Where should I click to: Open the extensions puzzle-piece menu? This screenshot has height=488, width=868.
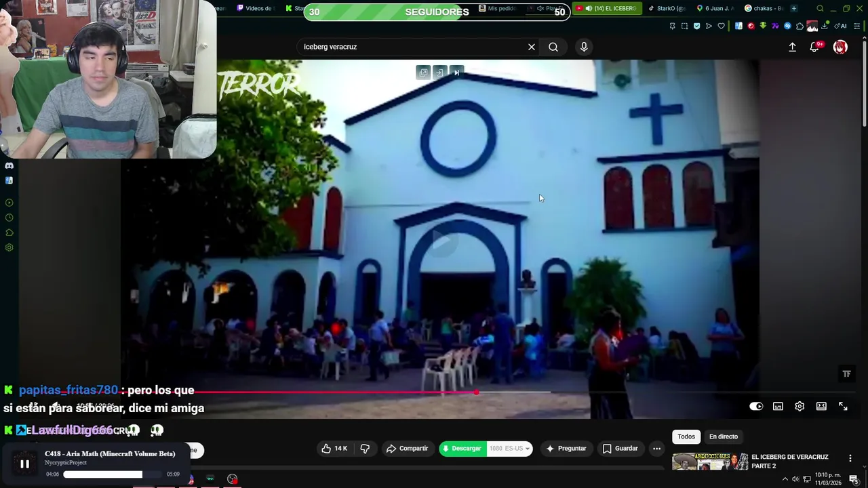coord(800,26)
